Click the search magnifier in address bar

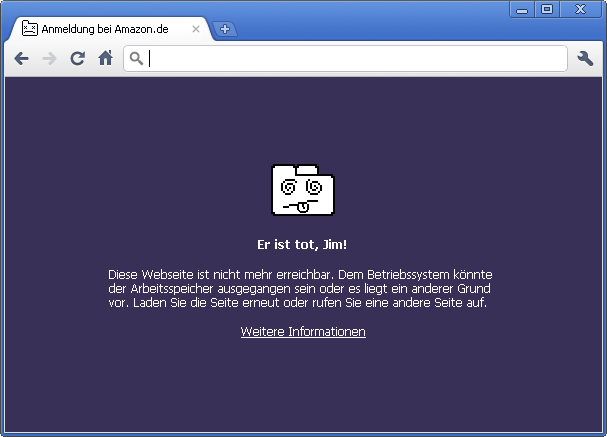click(136, 58)
